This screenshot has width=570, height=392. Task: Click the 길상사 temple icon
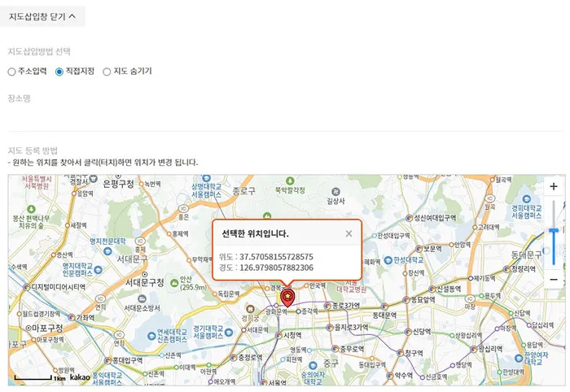pyautogui.click(x=335, y=192)
